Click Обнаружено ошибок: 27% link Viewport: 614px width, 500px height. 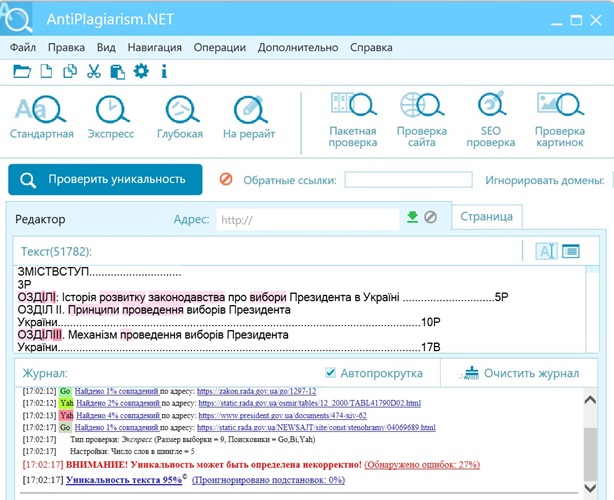click(x=422, y=465)
